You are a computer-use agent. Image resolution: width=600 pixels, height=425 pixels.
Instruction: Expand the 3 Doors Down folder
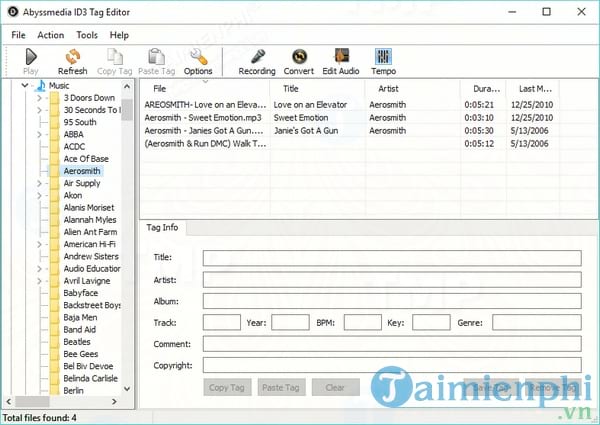tap(39, 98)
